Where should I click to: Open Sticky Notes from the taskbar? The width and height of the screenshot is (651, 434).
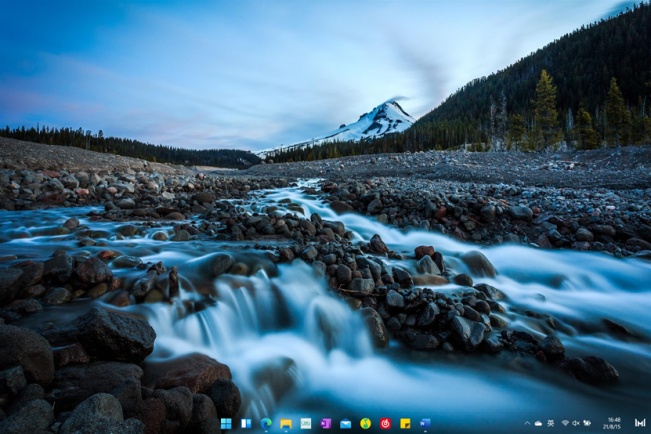click(405, 423)
